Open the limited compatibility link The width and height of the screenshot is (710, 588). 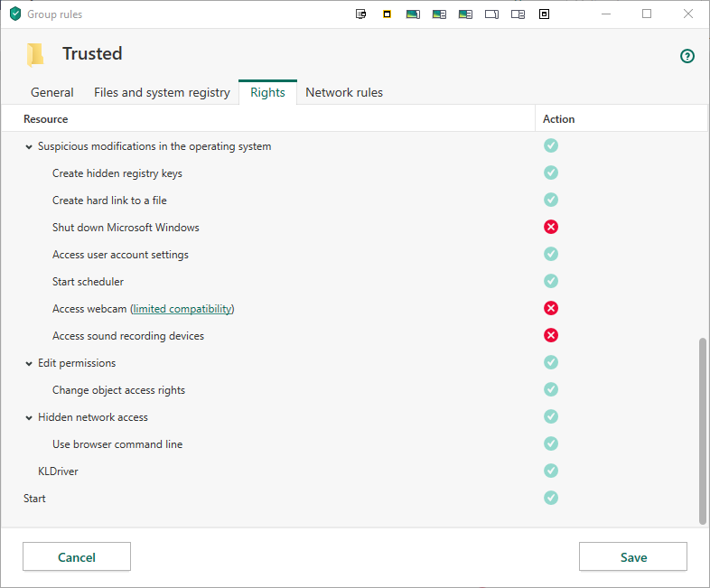point(182,309)
